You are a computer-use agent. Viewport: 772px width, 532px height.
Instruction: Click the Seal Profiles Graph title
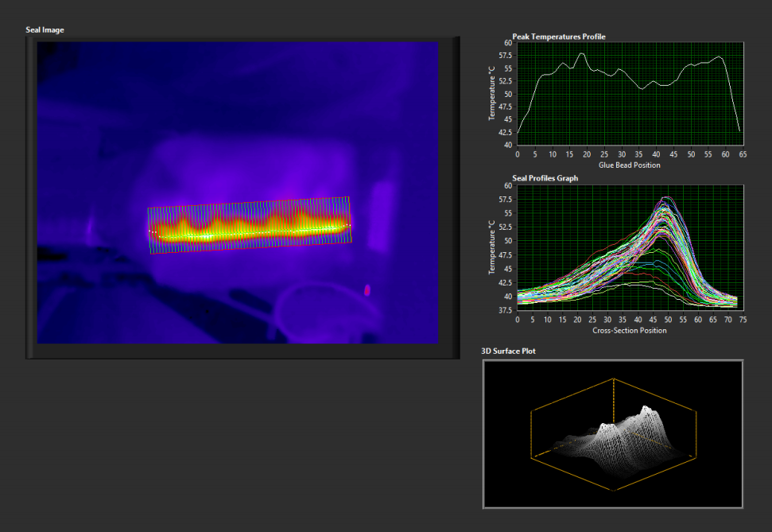click(545, 178)
